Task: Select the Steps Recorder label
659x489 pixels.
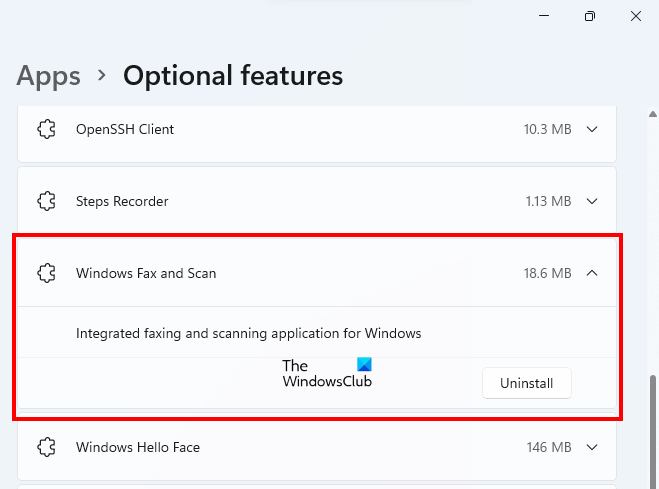Action: (x=122, y=201)
